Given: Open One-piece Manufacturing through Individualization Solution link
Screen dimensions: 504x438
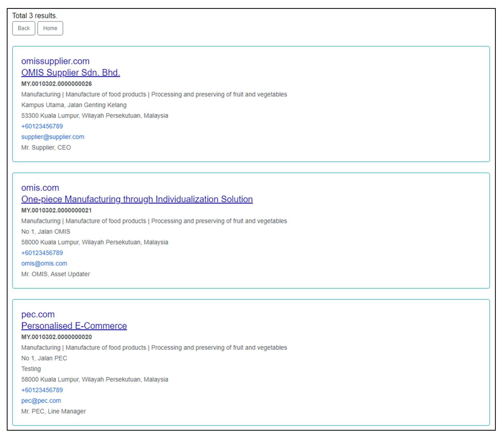Looking at the screenshot, I should click(x=137, y=199).
